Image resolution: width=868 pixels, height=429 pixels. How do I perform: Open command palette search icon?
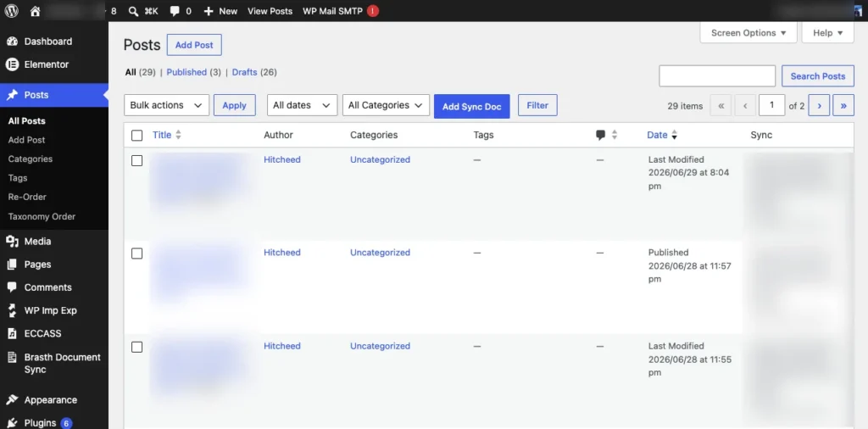(x=133, y=11)
